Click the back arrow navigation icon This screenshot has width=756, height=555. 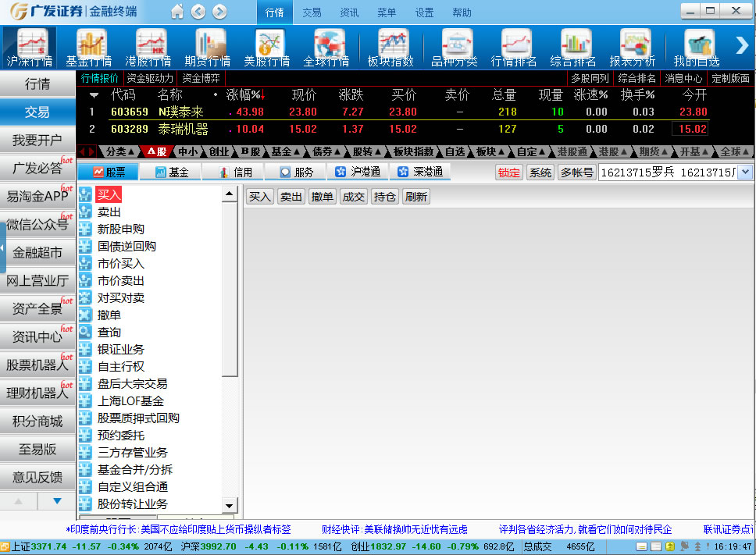[198, 12]
